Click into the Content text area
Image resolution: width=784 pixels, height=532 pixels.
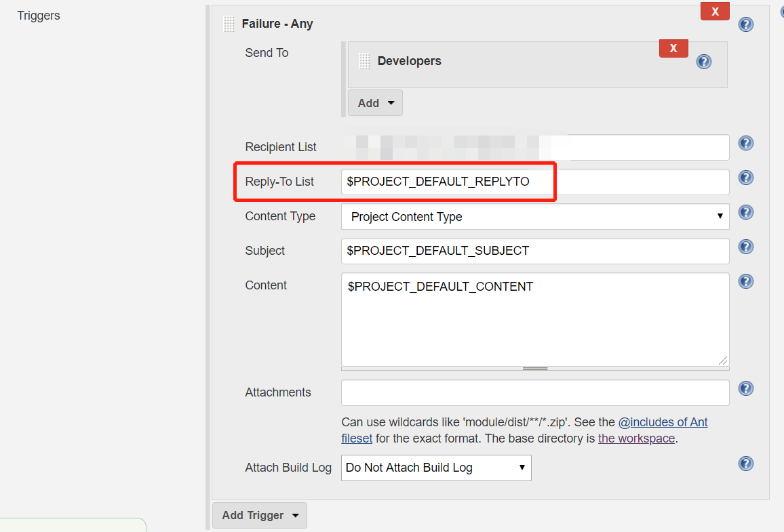(x=535, y=320)
